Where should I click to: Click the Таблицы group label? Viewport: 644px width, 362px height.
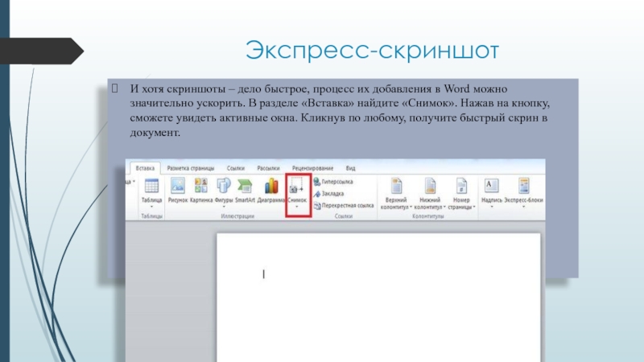[x=151, y=216]
